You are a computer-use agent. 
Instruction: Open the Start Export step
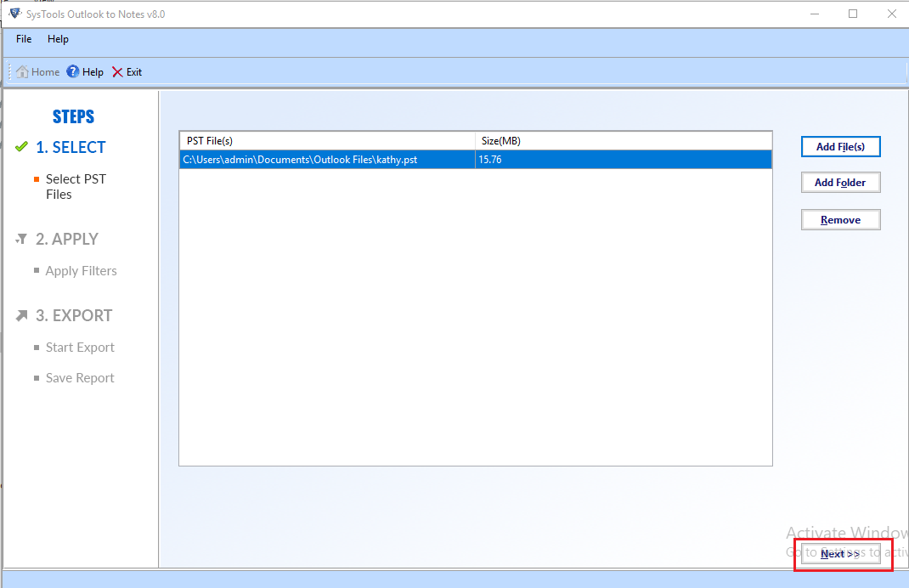click(80, 348)
